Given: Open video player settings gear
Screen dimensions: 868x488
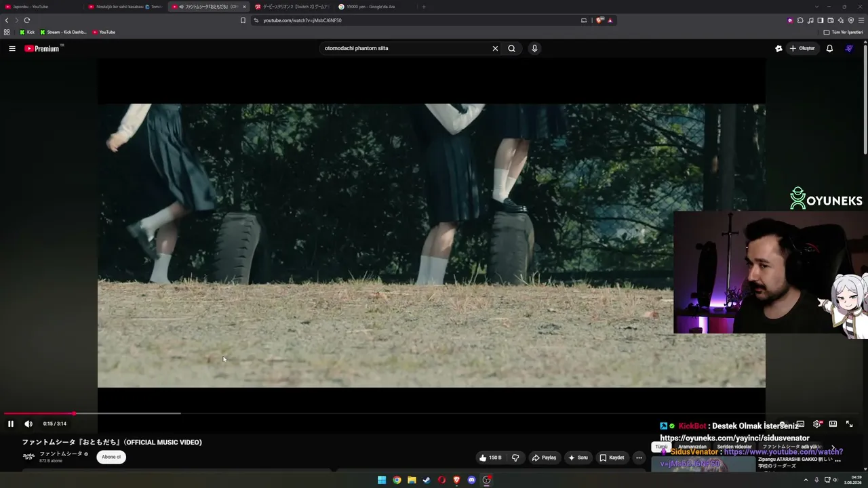Looking at the screenshot, I should tap(817, 424).
